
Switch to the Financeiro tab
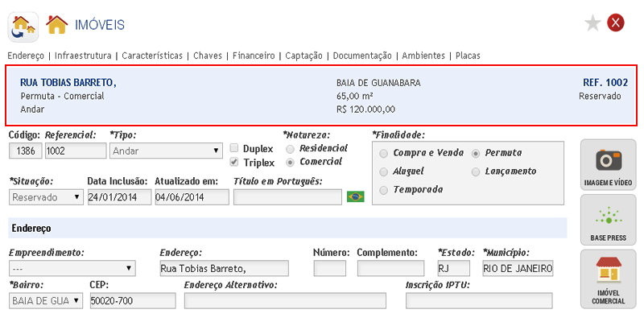(254, 56)
